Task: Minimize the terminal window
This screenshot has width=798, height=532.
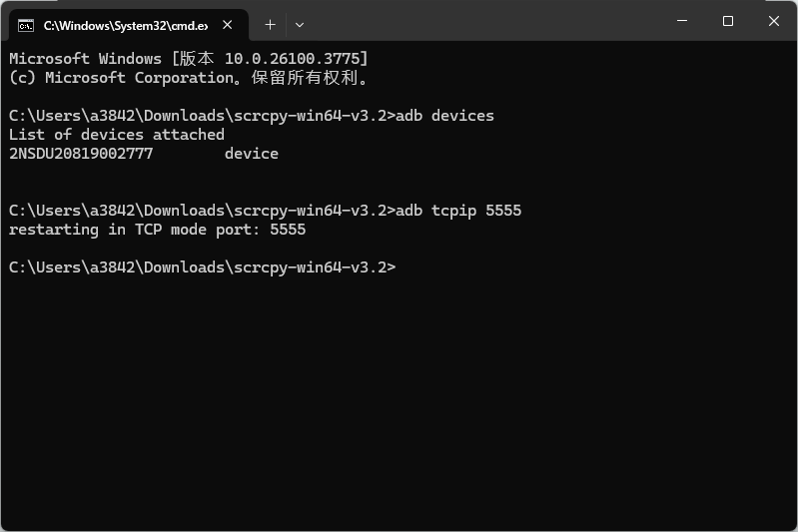Action: [682, 21]
